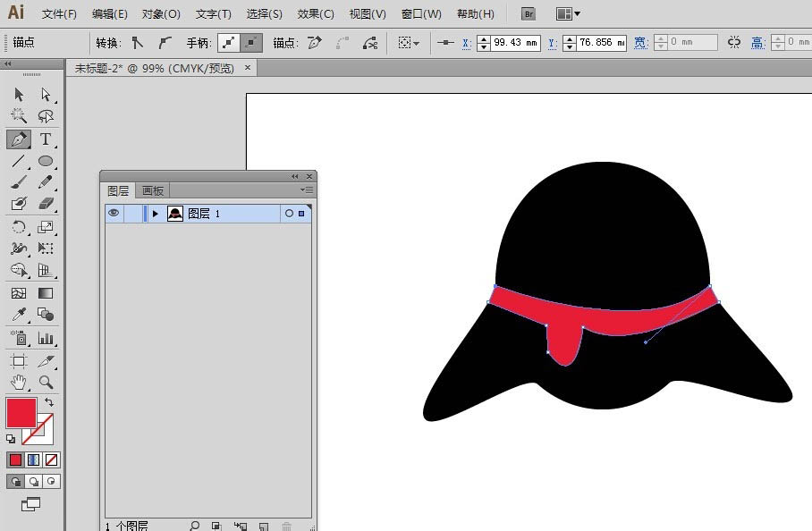Viewport: 812px width, 531px height.
Task: Open the 效果(C) menu
Action: point(315,14)
